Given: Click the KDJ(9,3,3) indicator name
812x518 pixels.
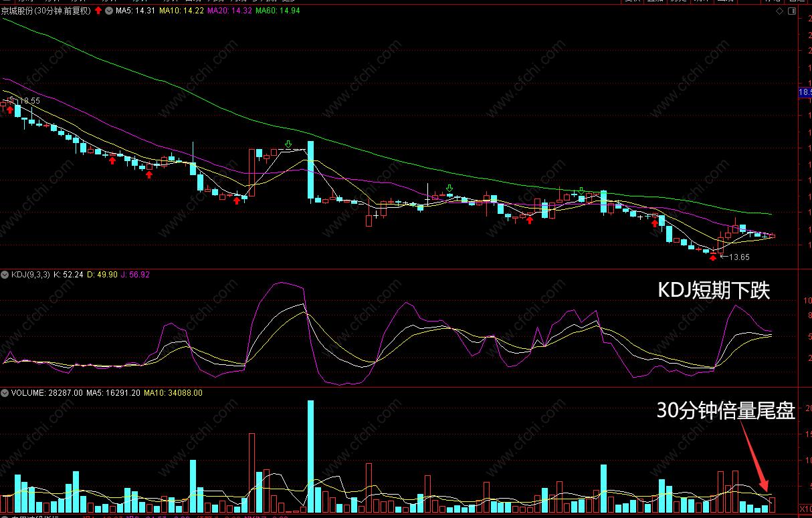Looking at the screenshot, I should coord(31,274).
